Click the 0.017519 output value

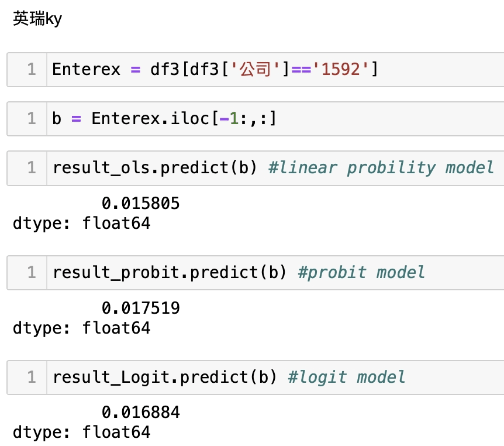coord(140,308)
